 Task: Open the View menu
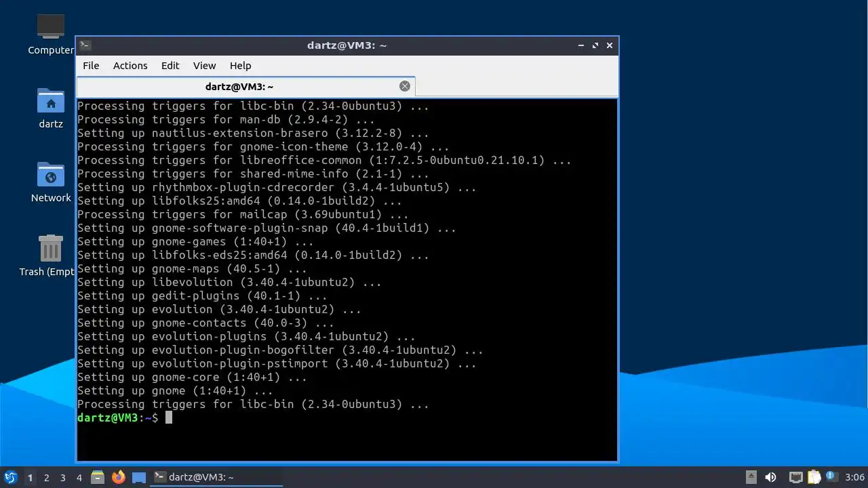click(204, 66)
